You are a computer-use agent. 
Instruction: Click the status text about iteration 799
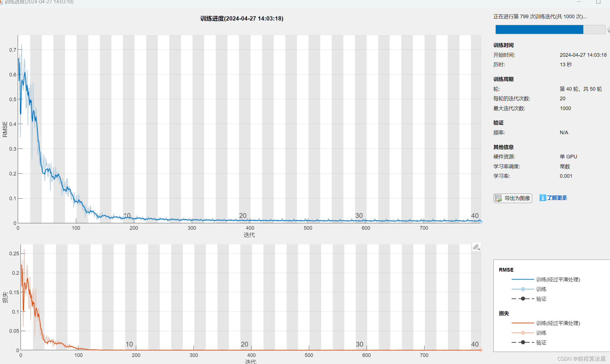click(540, 17)
